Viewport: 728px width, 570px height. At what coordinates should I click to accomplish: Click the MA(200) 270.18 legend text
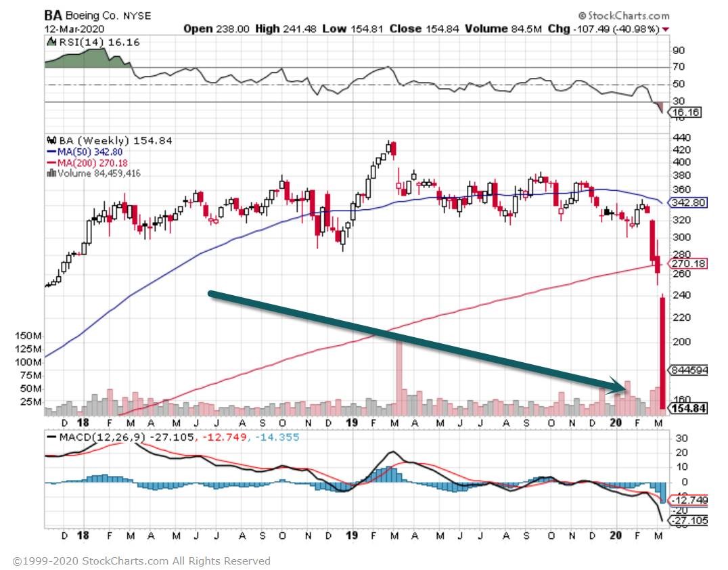(93, 163)
